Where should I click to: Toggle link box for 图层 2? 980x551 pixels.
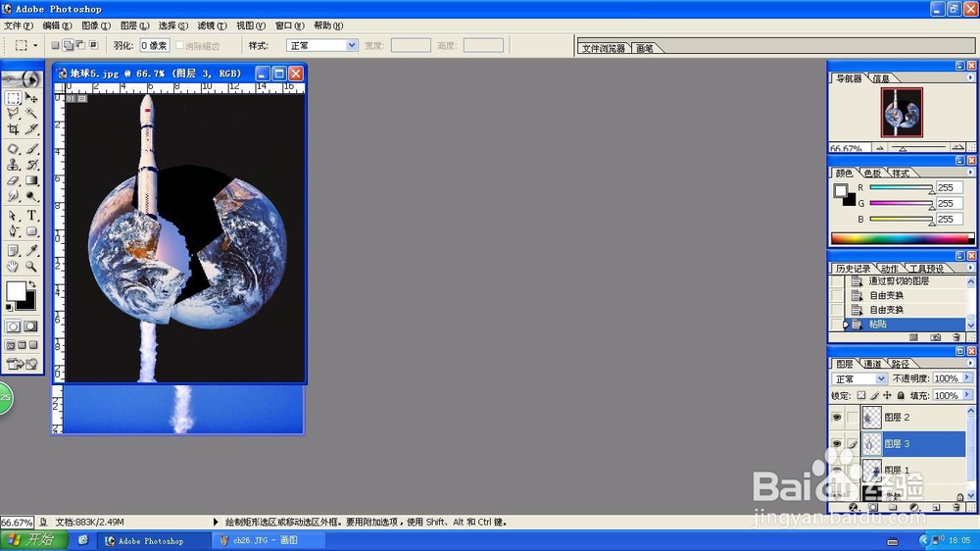click(x=853, y=417)
